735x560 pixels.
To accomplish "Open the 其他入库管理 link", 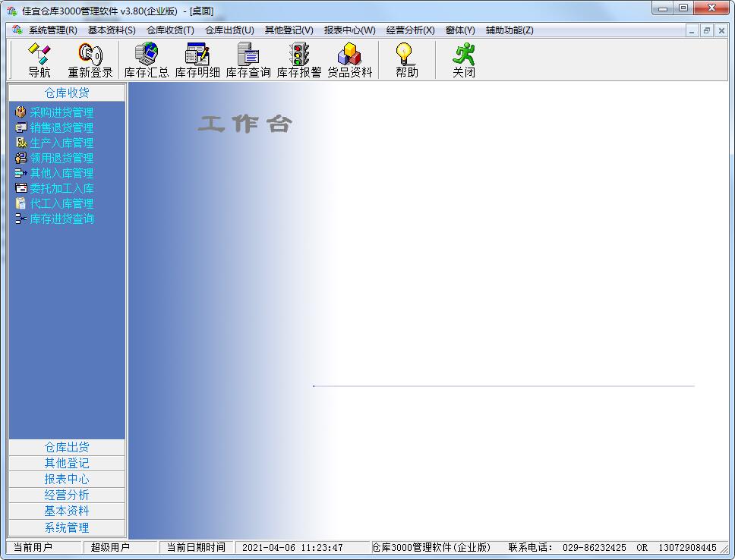I will [62, 174].
